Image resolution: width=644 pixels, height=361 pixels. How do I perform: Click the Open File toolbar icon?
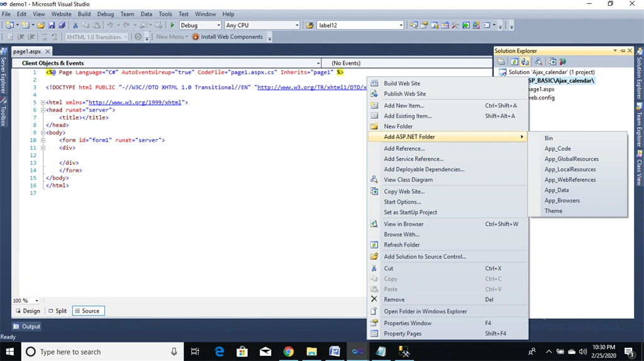pyautogui.click(x=41, y=25)
